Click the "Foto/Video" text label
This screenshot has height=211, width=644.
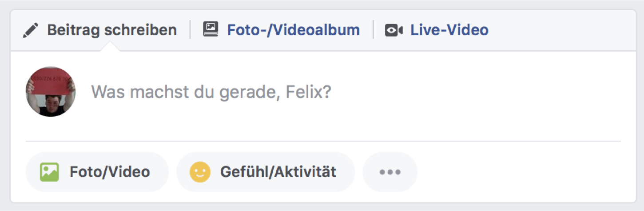pos(109,172)
